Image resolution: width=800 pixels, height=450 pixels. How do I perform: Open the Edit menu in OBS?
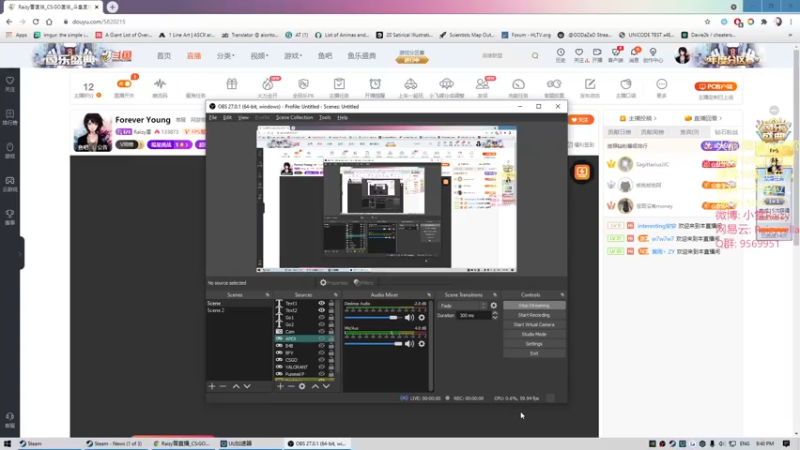click(227, 117)
